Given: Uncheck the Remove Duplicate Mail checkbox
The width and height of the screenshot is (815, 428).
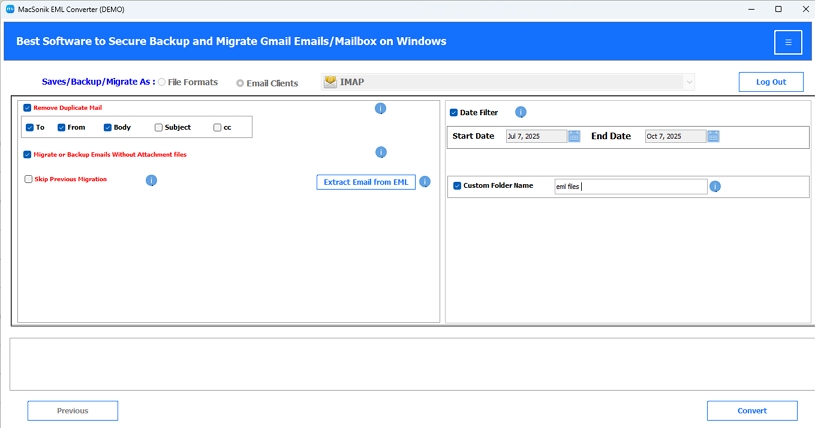Looking at the screenshot, I should (27, 108).
